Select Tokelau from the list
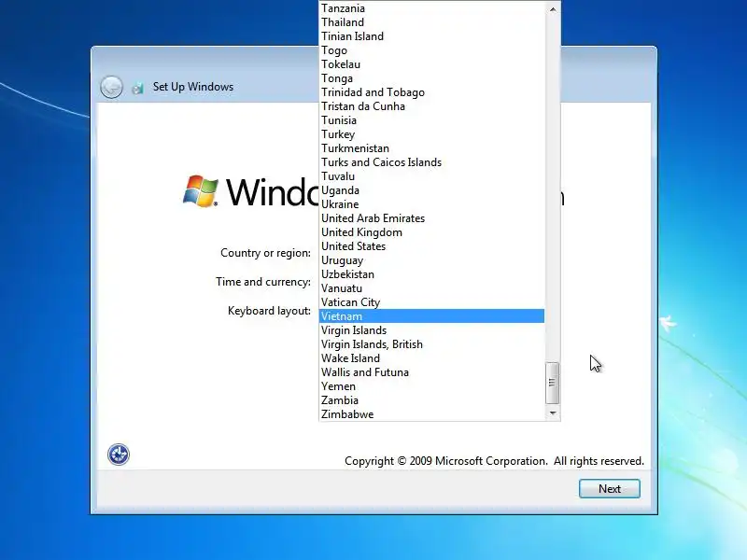This screenshot has width=747, height=560. click(431, 64)
